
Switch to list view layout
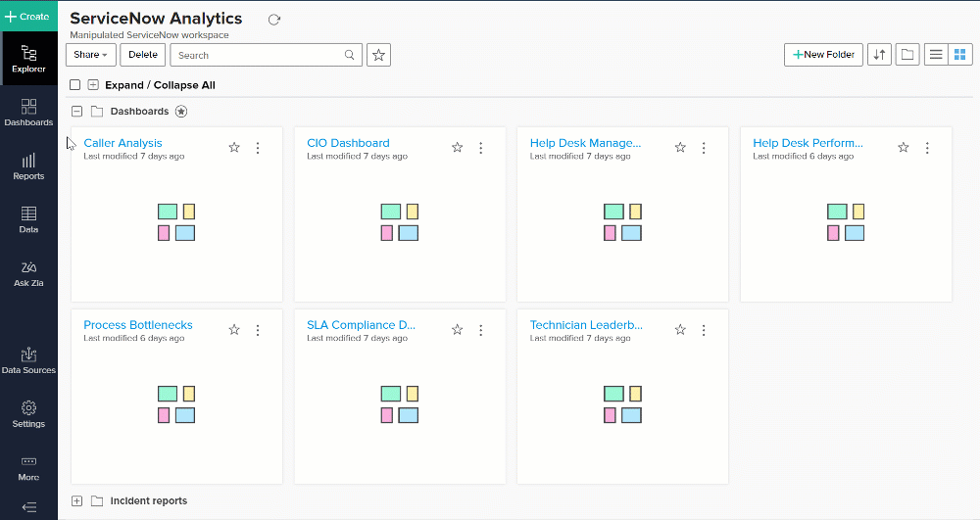tap(936, 55)
